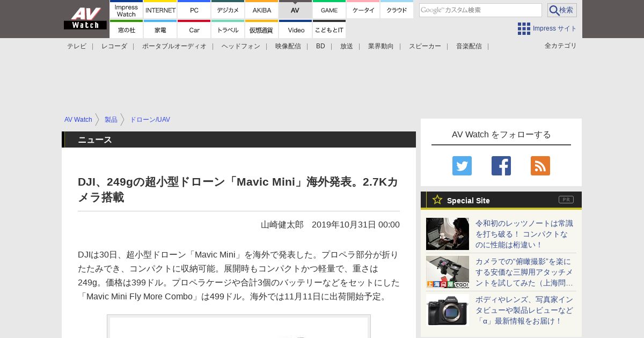Viewport: 644px width, 338px height.
Task: Go to the 放送 category
Action: coord(347,46)
